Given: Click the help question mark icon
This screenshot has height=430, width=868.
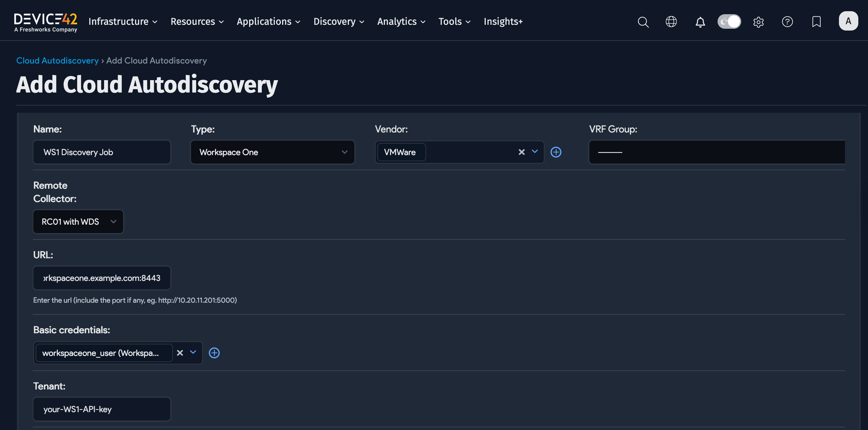Looking at the screenshot, I should (x=787, y=22).
